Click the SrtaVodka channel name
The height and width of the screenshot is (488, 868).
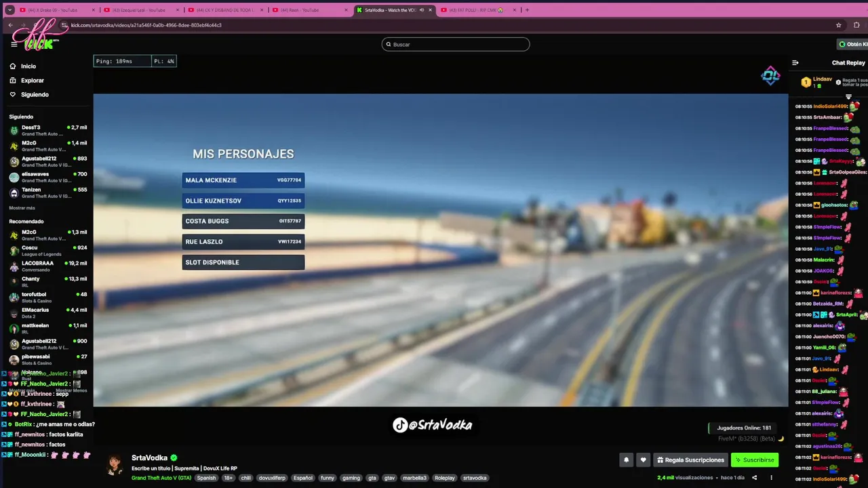click(x=149, y=458)
